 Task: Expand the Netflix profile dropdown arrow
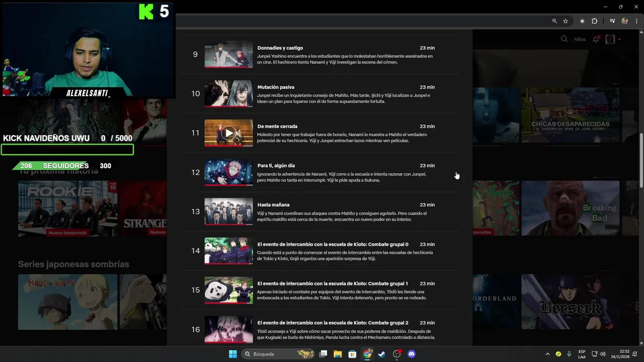coord(619,39)
